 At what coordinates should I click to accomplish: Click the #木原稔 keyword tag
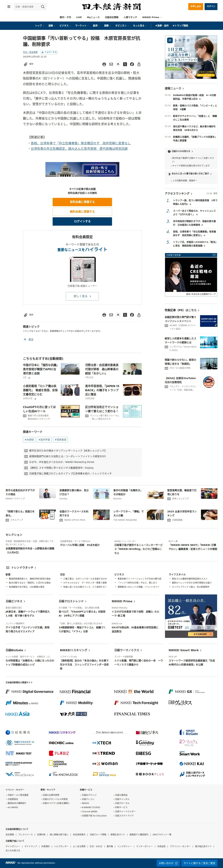point(29,439)
